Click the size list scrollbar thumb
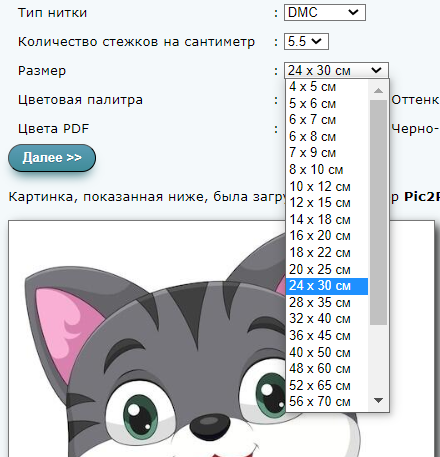 click(x=378, y=212)
